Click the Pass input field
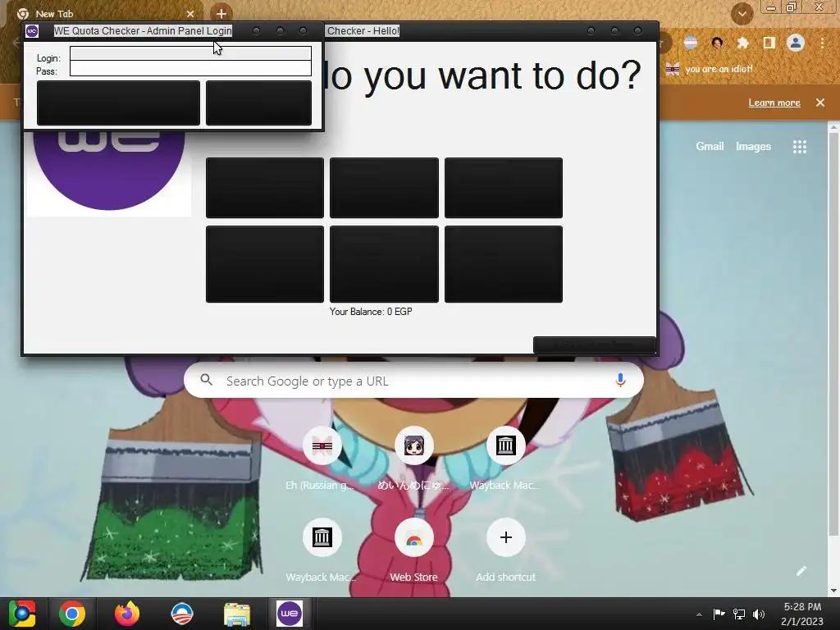Screen dimensions: 840x630 190,68
